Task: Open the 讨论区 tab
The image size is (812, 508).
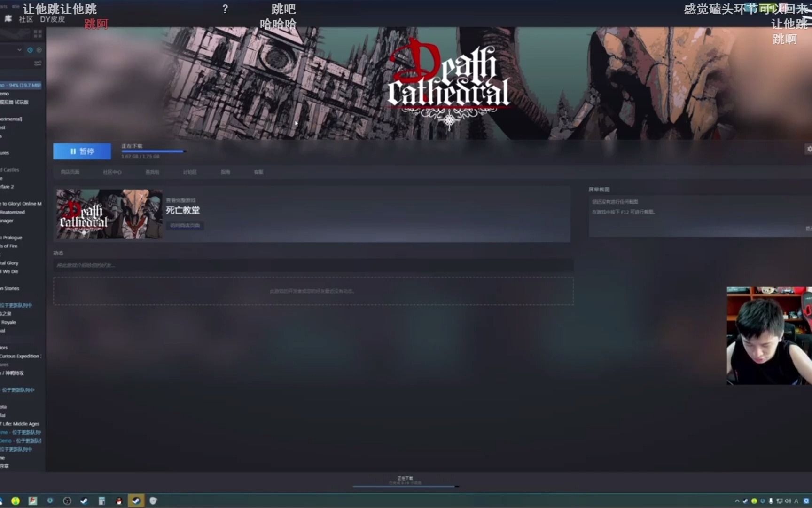Action: 190,172
